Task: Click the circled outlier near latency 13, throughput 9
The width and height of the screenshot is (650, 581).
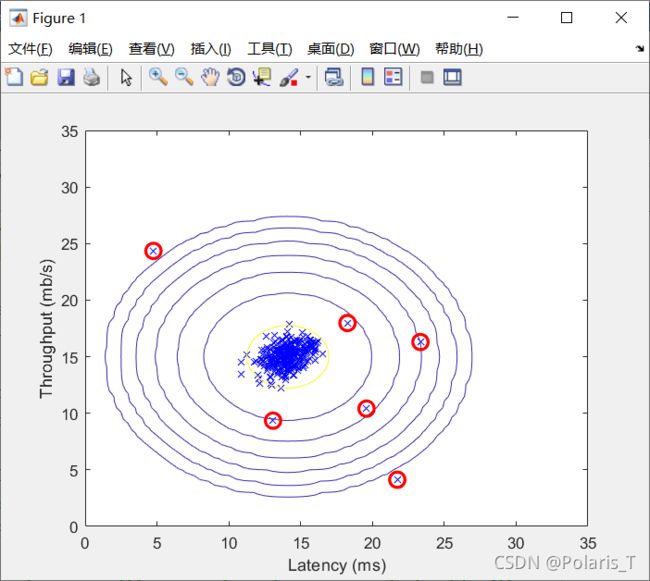Action: coord(273,421)
